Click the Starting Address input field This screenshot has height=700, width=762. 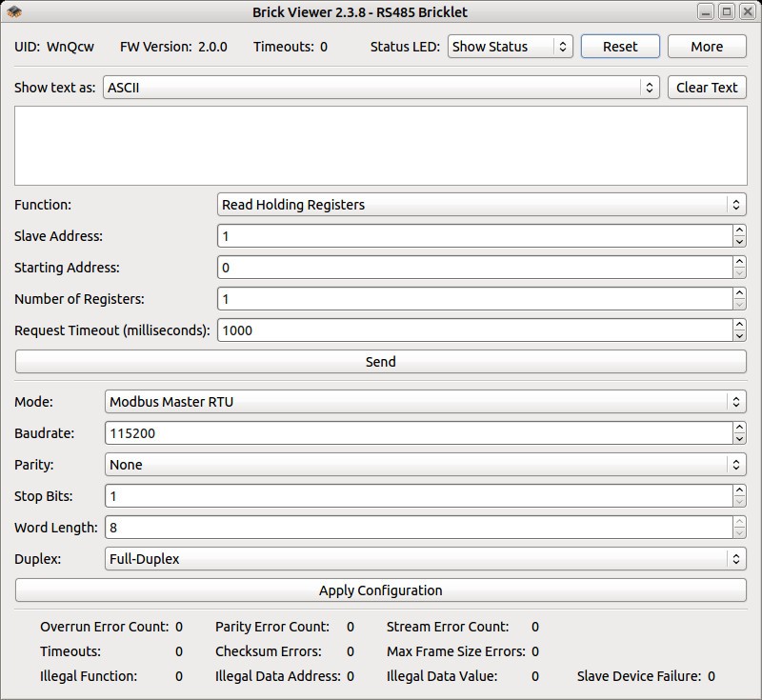pyautogui.click(x=474, y=268)
